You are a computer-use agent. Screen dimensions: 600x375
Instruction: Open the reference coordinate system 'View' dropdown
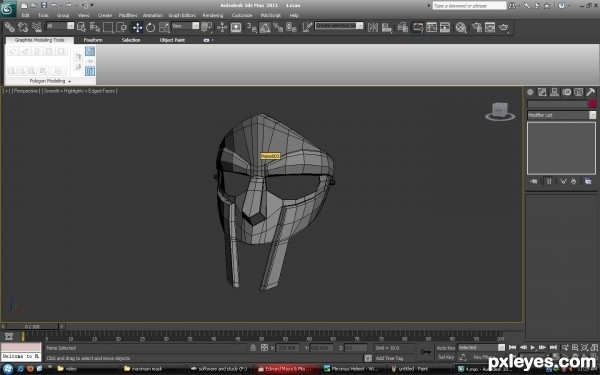pos(185,26)
